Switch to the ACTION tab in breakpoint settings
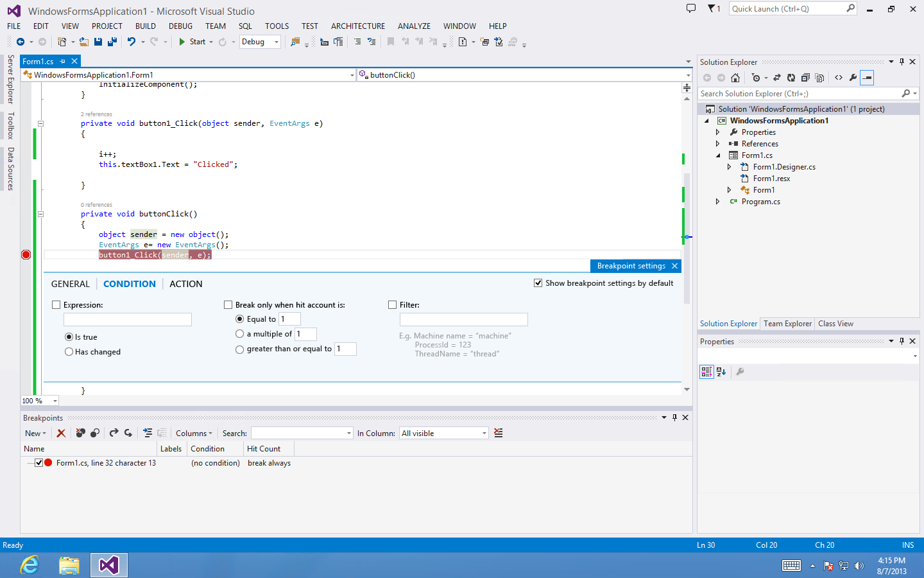The height and width of the screenshot is (578, 924). [x=185, y=284]
